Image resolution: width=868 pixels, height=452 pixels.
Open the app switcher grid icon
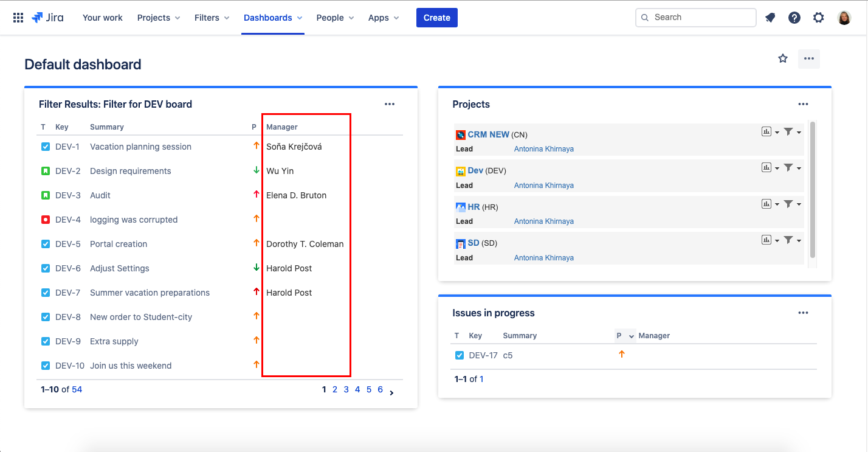(18, 18)
